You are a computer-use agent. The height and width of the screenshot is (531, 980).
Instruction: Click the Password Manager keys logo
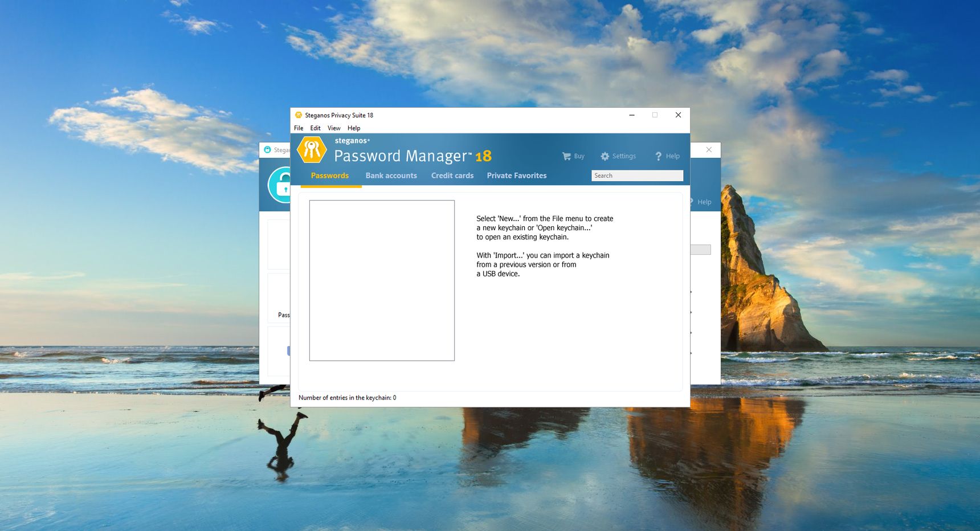(312, 150)
